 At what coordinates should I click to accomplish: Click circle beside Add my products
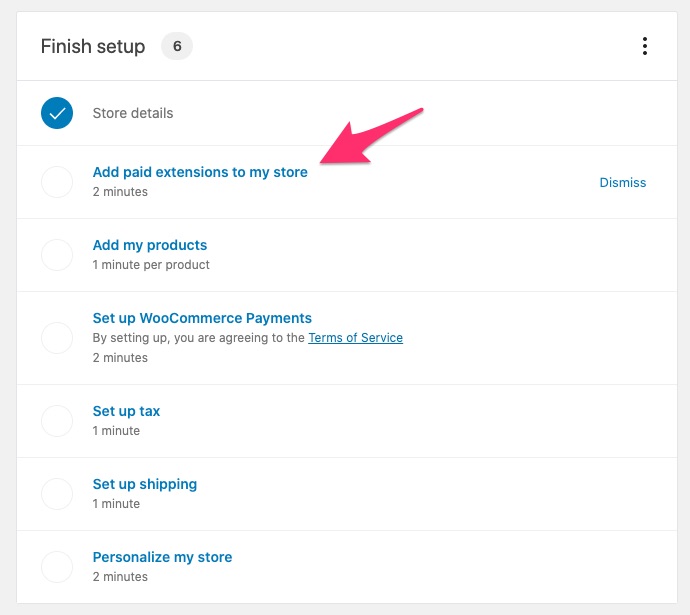point(57,255)
